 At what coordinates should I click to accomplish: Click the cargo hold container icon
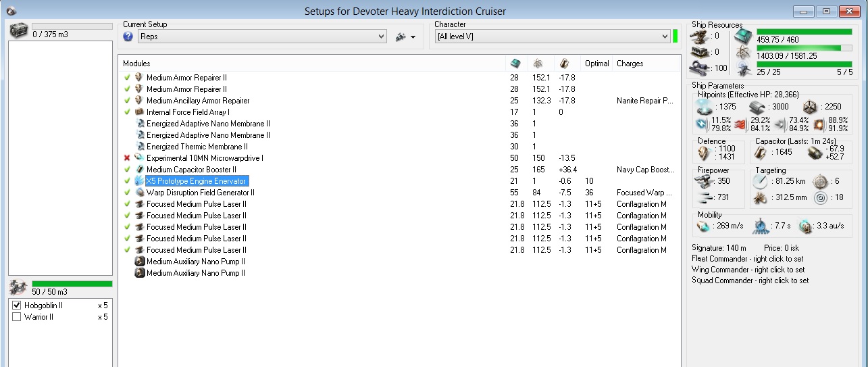pos(20,30)
